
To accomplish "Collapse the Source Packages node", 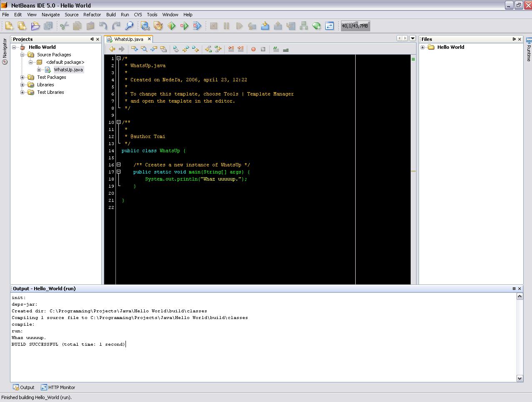I will point(23,55).
